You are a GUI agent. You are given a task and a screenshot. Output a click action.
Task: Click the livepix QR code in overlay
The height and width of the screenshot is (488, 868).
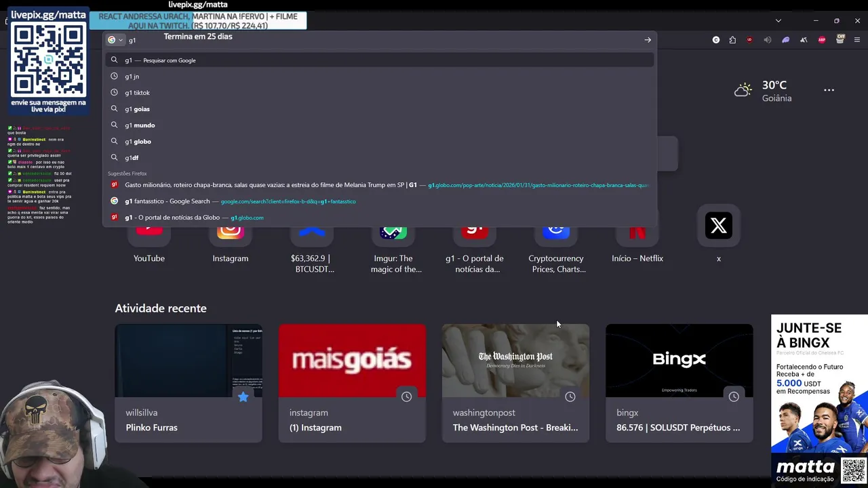pyautogui.click(x=48, y=60)
